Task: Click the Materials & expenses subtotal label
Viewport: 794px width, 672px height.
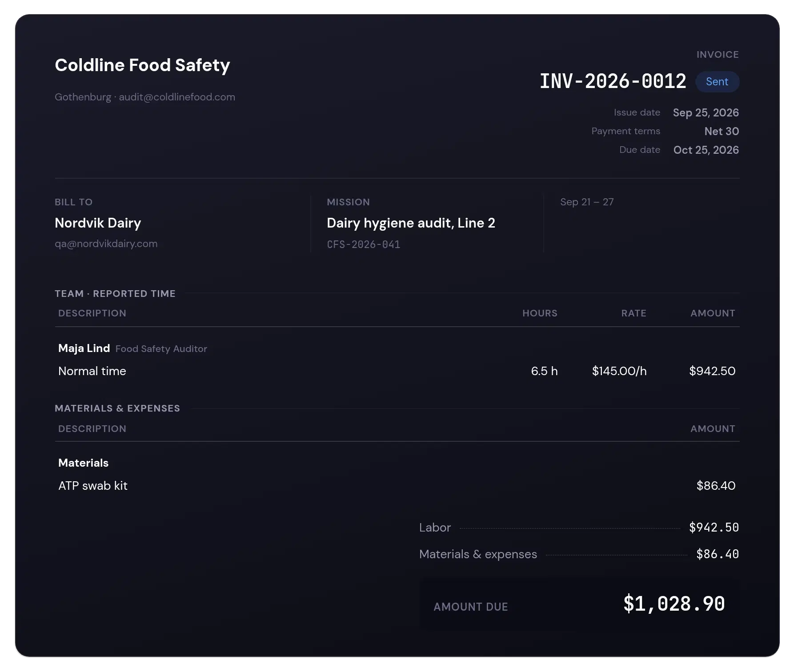Action: click(x=478, y=554)
